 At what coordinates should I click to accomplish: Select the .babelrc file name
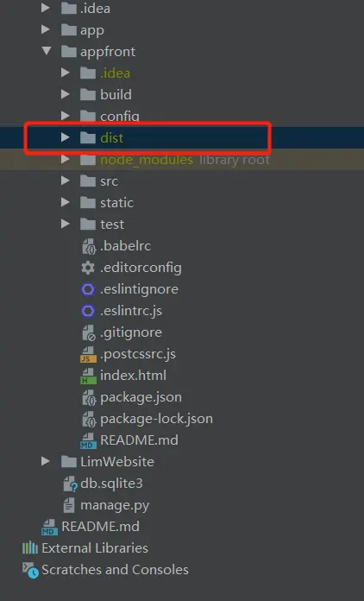[x=125, y=246]
